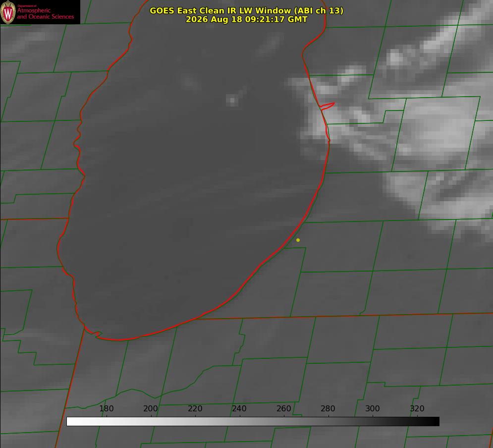This screenshot has height=448, width=493.
Task: Click the 260 tick on temperature scale
Action: (283, 408)
